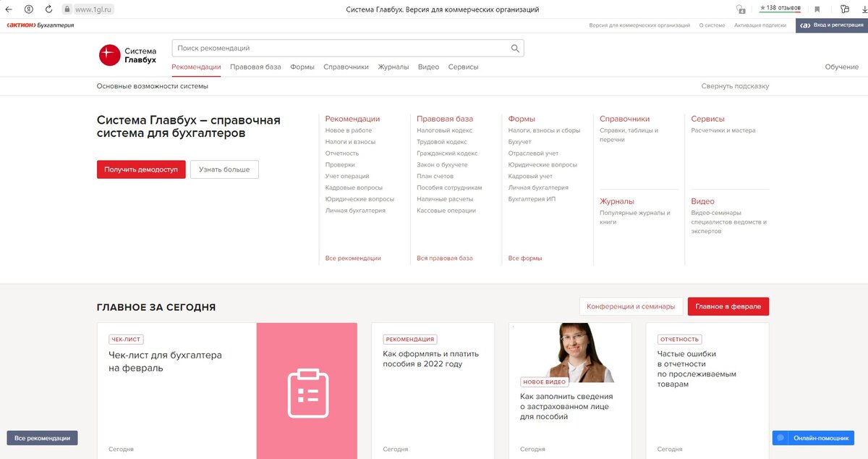Open Все рекомендации red link
The height and width of the screenshot is (459, 868).
click(353, 258)
